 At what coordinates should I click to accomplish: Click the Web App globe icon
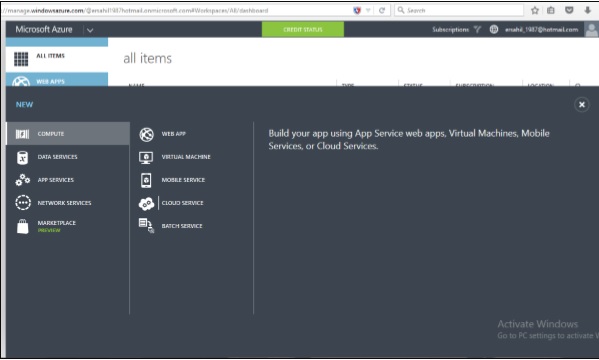tap(146, 134)
